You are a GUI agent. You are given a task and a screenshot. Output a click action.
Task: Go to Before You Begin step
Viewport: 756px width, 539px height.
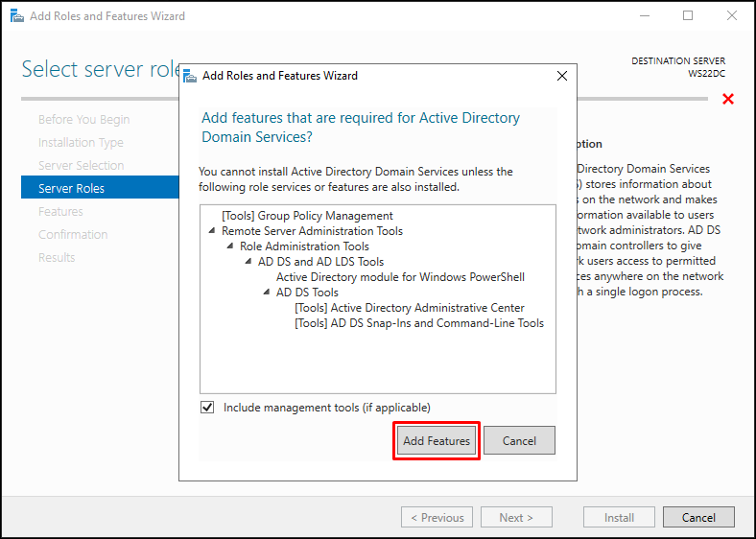pos(83,120)
